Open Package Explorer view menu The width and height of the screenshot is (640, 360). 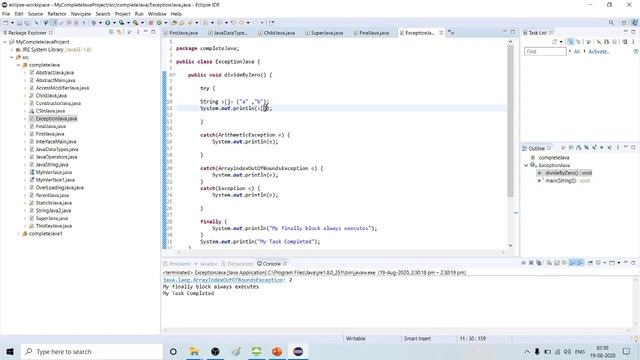tap(138, 32)
